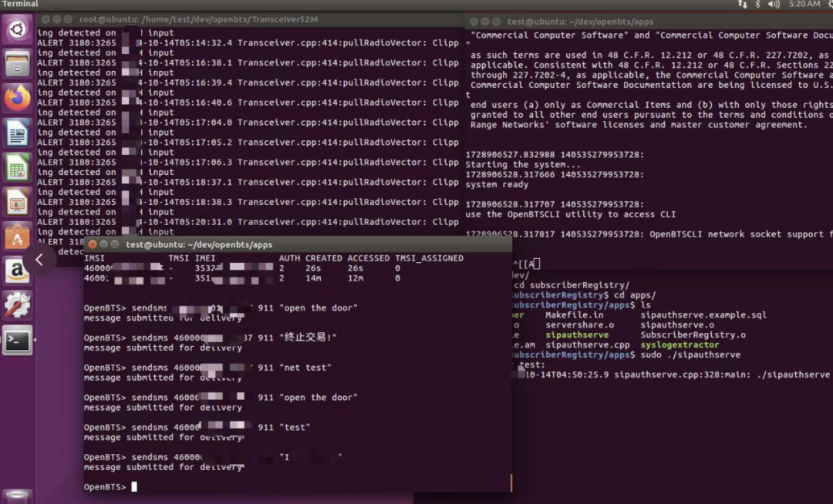
Task: Open LibreOffice Calc from the launcher
Action: [17, 168]
